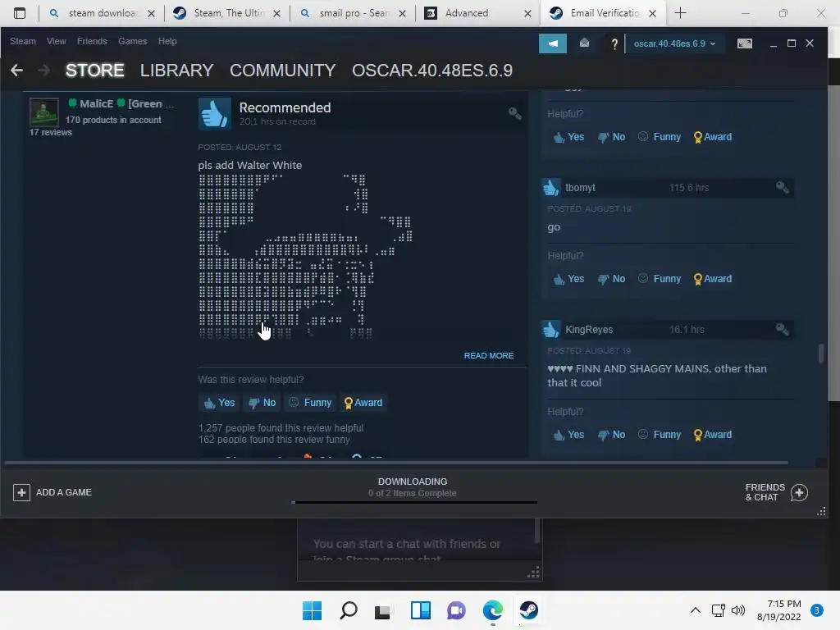
Task: Click the download progress bar
Action: pyautogui.click(x=414, y=503)
